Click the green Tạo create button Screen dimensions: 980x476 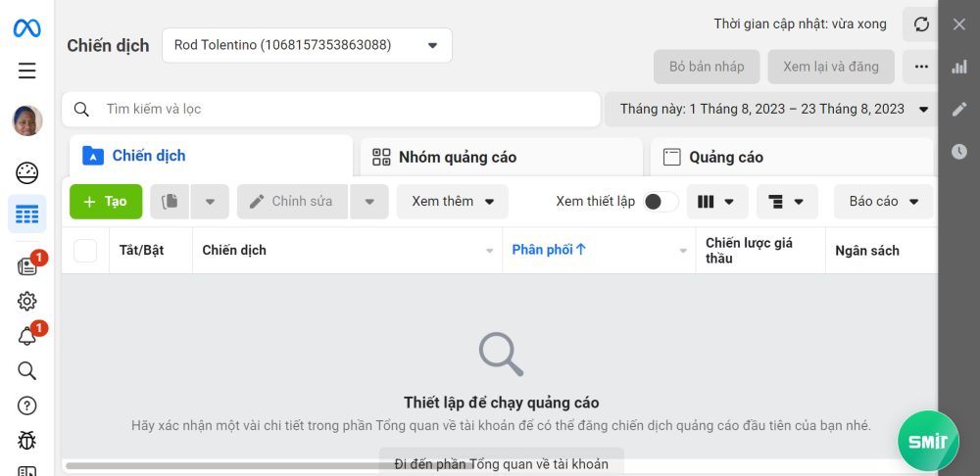106,201
